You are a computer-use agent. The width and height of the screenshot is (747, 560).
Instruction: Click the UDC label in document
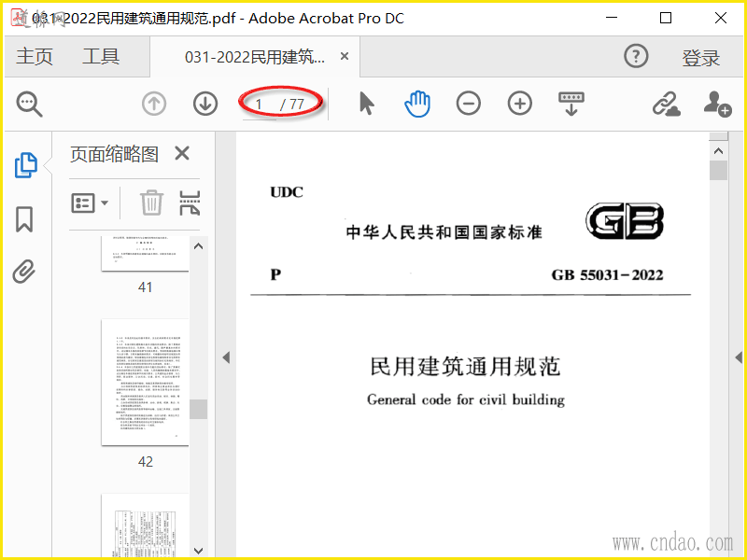[287, 192]
